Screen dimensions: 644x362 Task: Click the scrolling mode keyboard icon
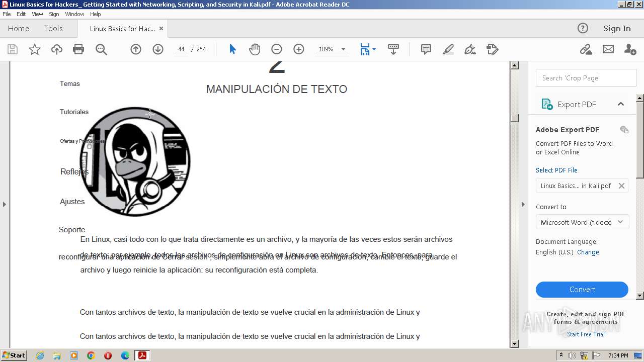pos(393,49)
